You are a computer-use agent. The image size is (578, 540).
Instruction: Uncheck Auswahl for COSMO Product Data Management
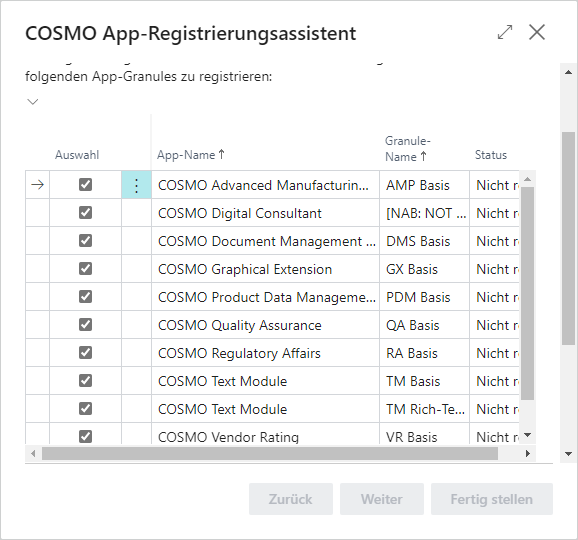(86, 297)
